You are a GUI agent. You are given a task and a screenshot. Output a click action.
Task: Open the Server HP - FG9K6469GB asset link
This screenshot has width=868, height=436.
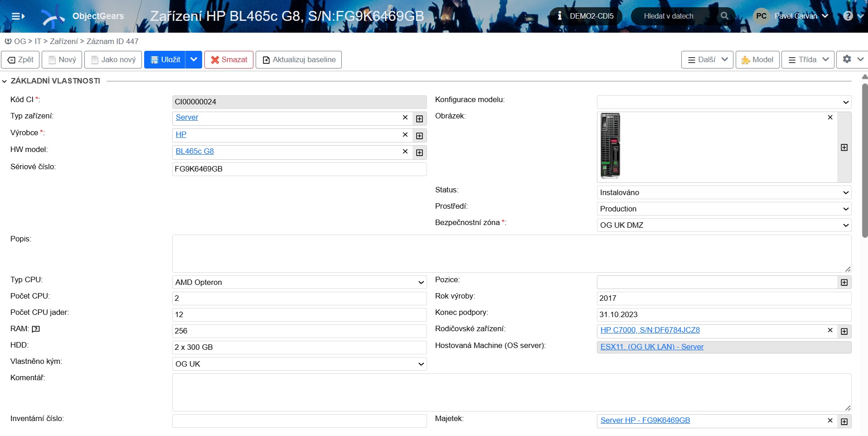[x=645, y=421]
